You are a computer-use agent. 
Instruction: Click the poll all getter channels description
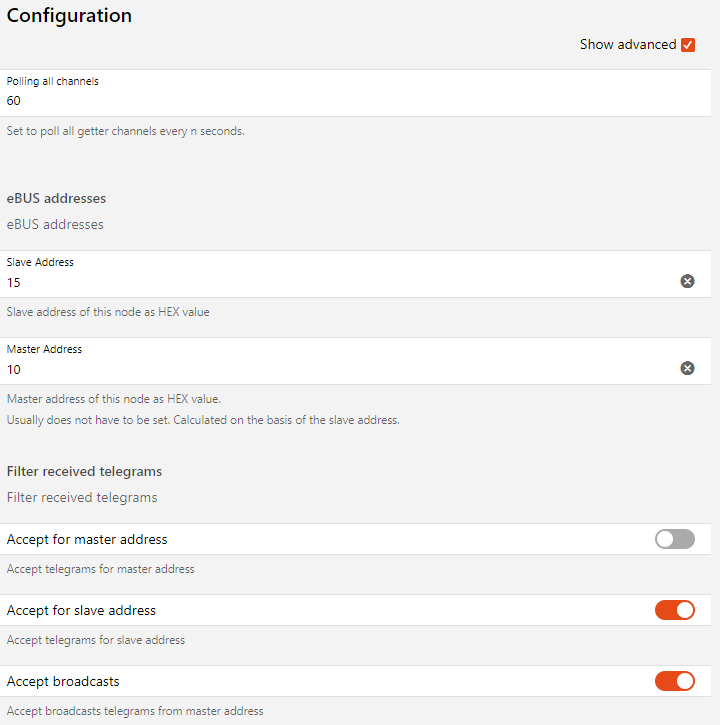125,131
